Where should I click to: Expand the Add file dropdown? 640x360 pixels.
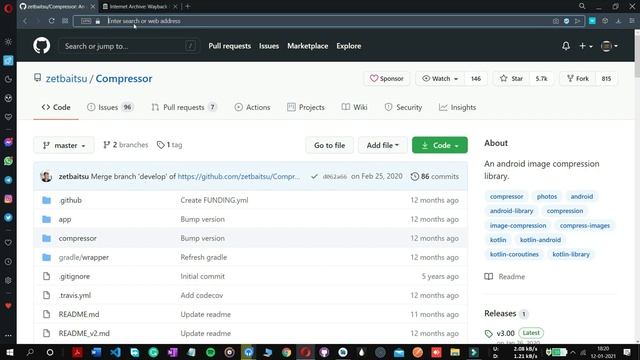point(382,145)
